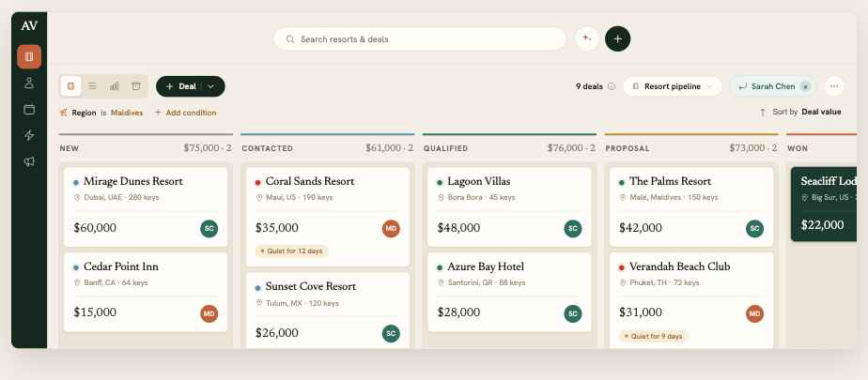Click Add condition link
Image resolution: width=868 pixels, height=380 pixels.
coord(185,113)
